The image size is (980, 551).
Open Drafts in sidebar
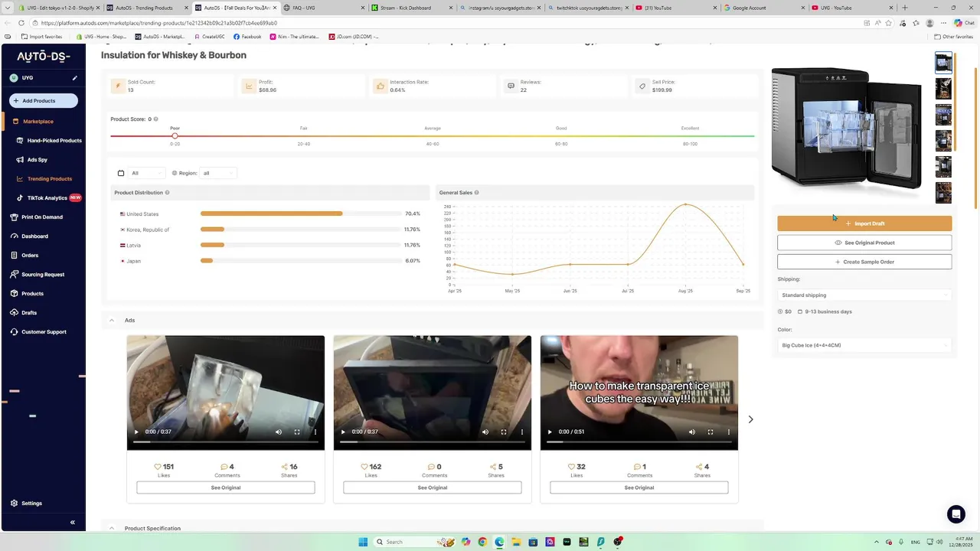coord(29,313)
